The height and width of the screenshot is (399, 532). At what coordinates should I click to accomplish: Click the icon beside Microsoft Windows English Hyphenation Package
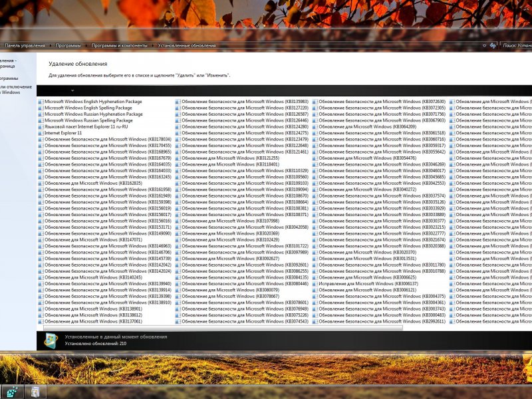[41, 102]
